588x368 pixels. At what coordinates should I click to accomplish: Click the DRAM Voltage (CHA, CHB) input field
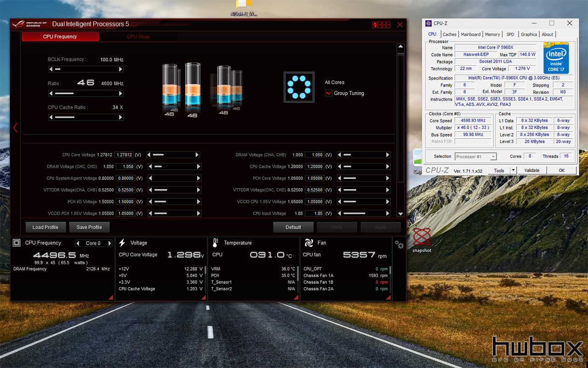pyautogui.click(x=315, y=155)
